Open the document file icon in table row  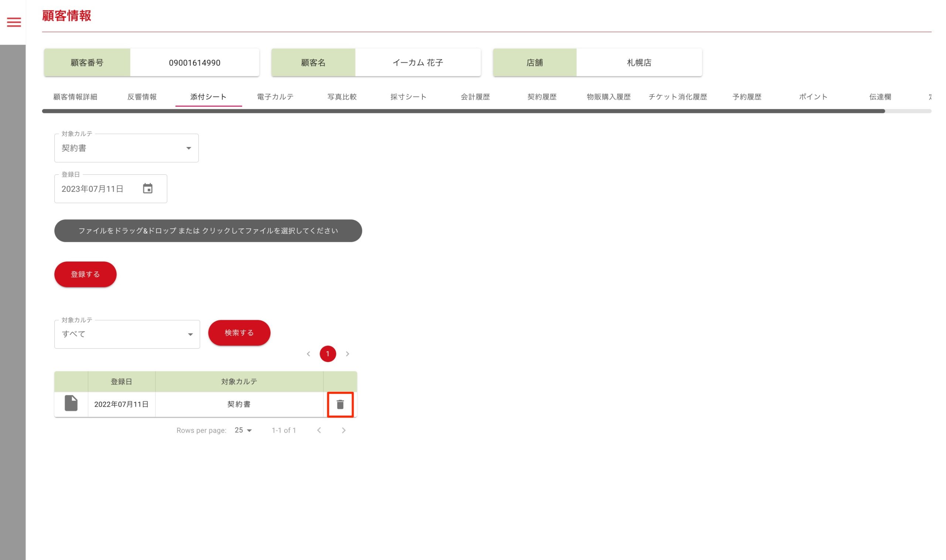point(71,403)
